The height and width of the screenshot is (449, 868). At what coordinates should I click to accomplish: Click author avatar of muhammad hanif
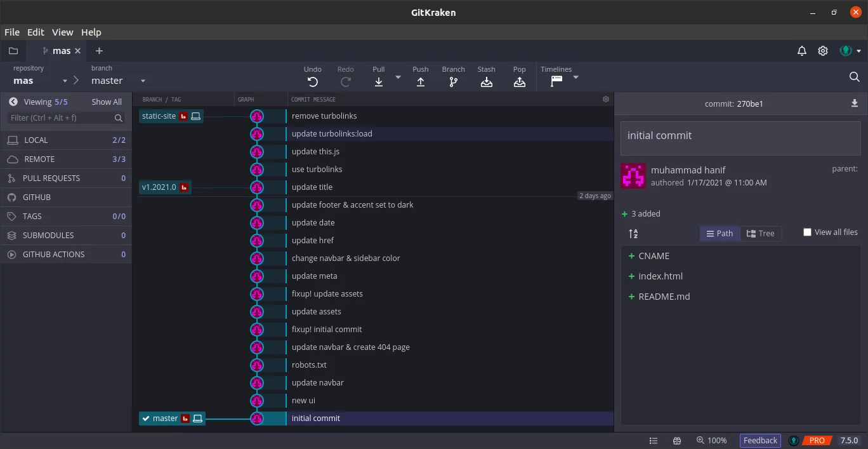tap(633, 176)
